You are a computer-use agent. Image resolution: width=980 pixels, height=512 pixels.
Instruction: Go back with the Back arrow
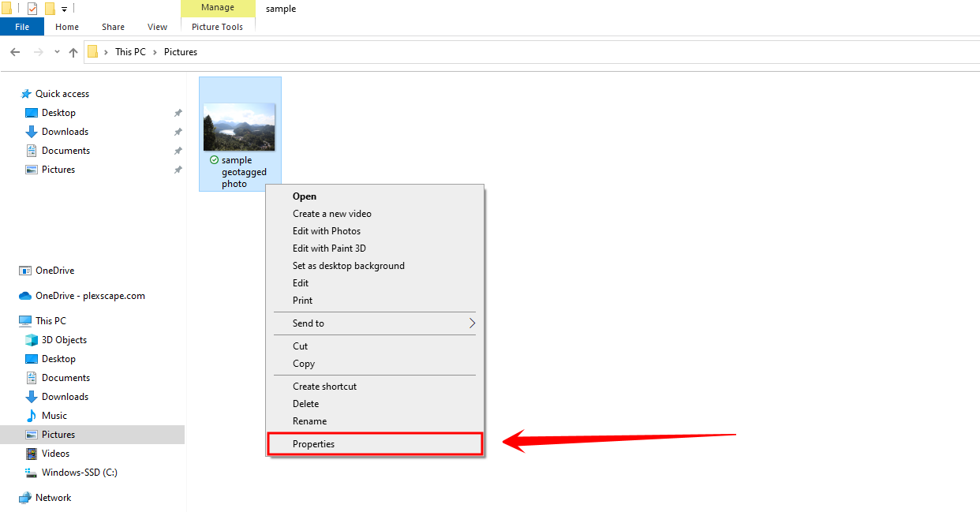15,52
